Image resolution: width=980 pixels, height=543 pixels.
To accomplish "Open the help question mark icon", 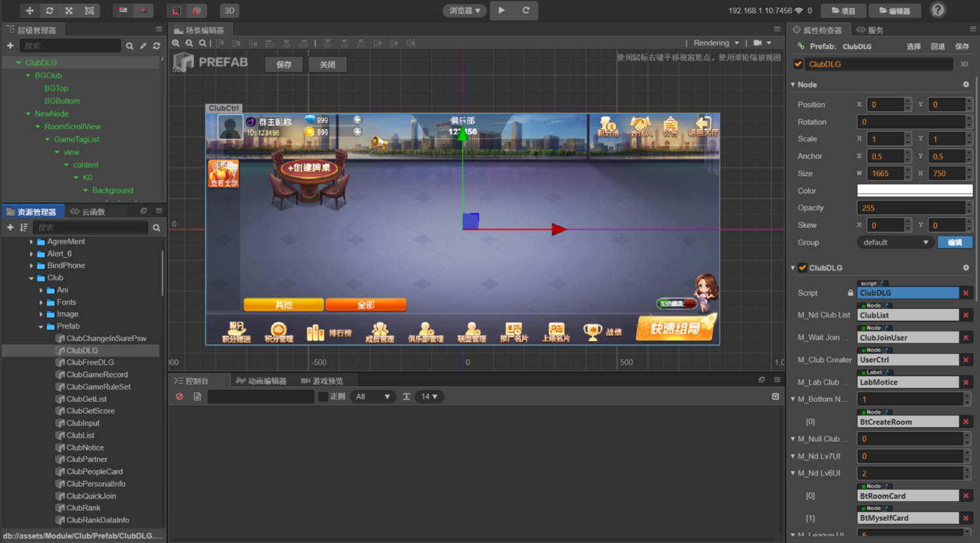I will pyautogui.click(x=938, y=10).
